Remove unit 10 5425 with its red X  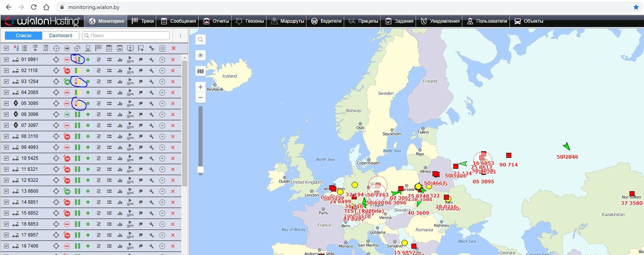[173, 158]
